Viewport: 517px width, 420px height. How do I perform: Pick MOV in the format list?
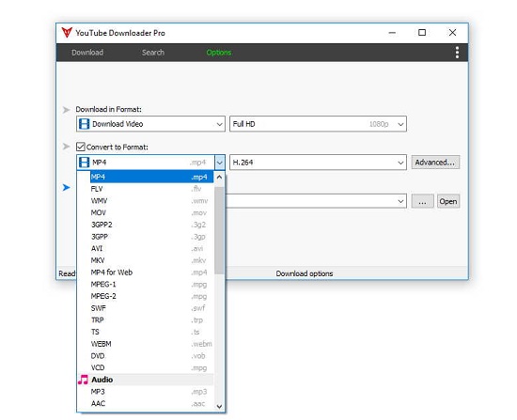pos(151,212)
